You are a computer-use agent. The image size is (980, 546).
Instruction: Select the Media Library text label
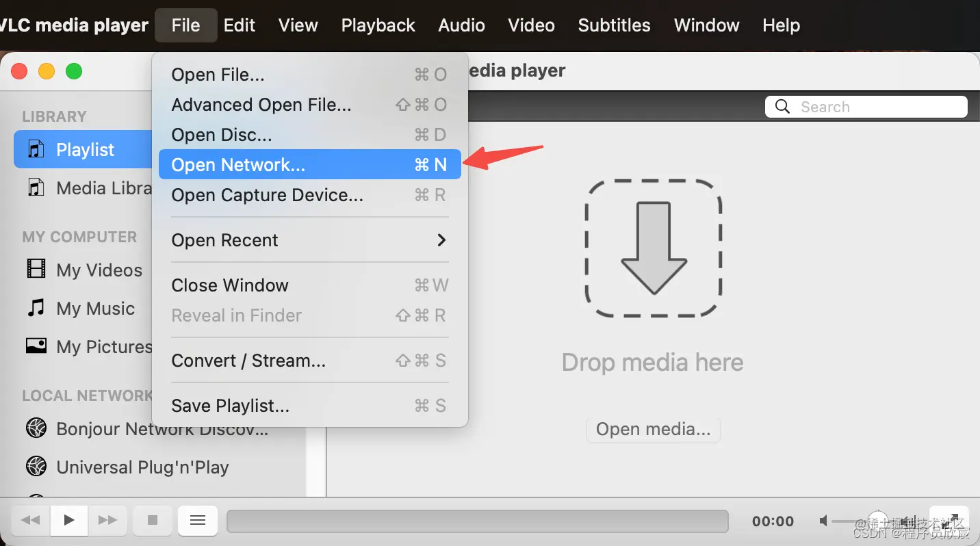(x=104, y=188)
